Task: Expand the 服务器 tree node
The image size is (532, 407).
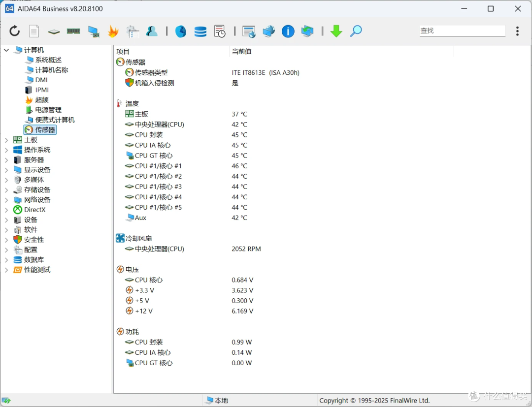Action: 6,160
